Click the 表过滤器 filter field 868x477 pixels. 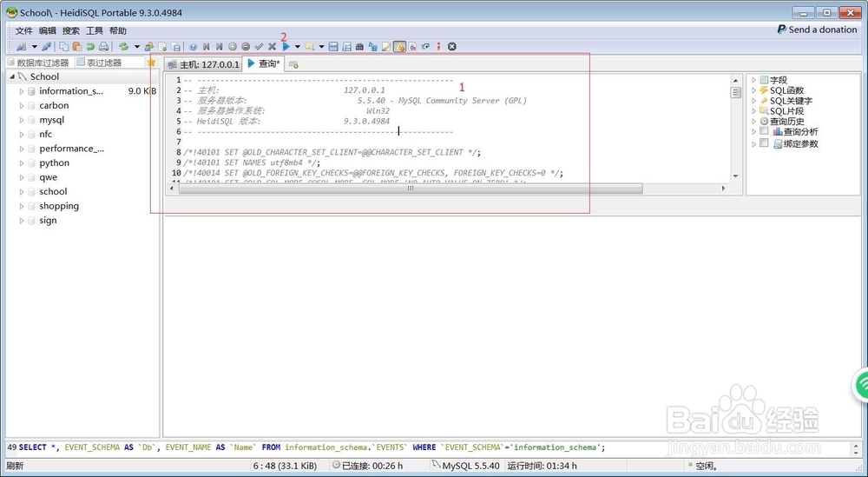(108, 63)
